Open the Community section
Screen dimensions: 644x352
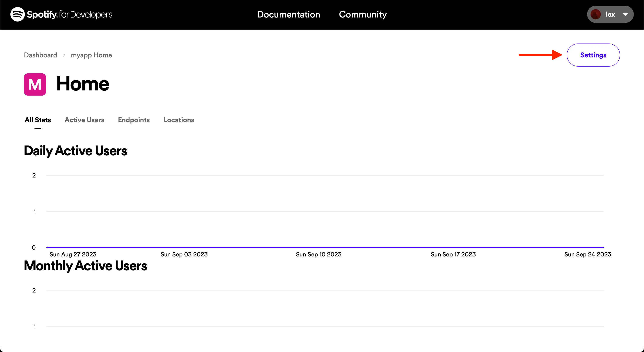(363, 14)
